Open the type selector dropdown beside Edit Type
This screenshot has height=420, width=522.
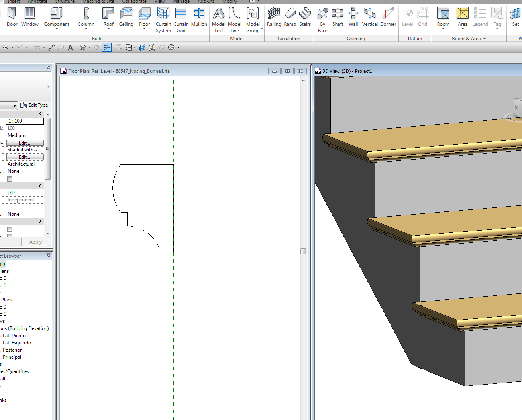[14, 105]
